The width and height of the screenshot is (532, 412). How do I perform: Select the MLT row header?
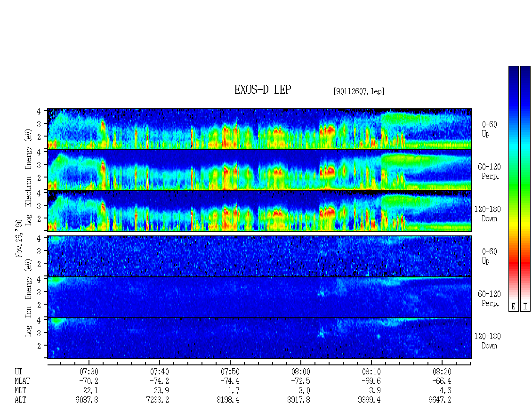pyautogui.click(x=20, y=391)
